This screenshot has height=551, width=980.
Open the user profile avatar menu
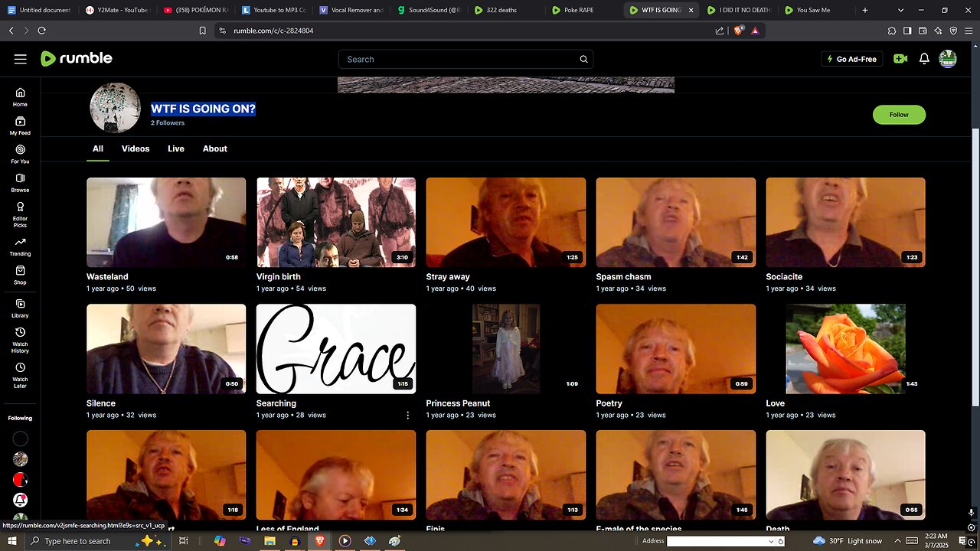tap(948, 59)
